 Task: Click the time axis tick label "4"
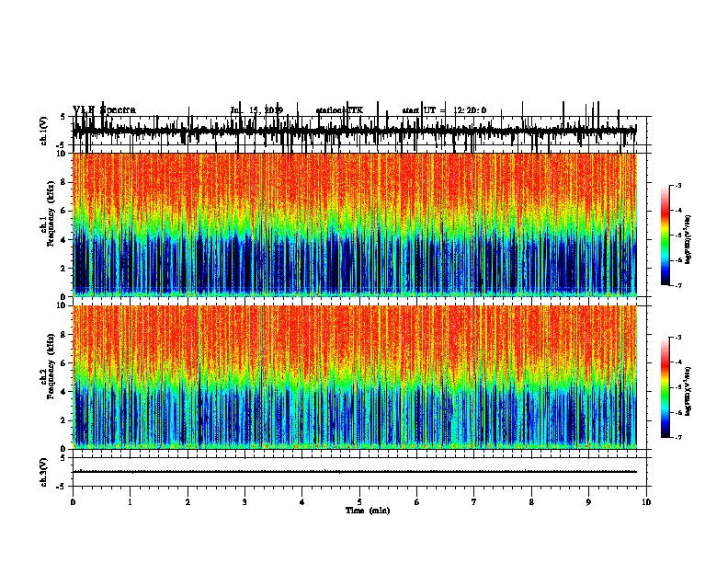302,502
